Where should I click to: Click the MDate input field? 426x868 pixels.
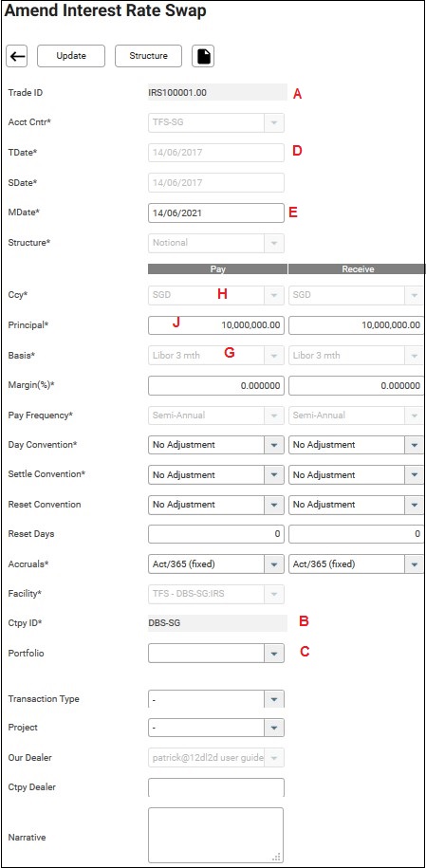[216, 212]
